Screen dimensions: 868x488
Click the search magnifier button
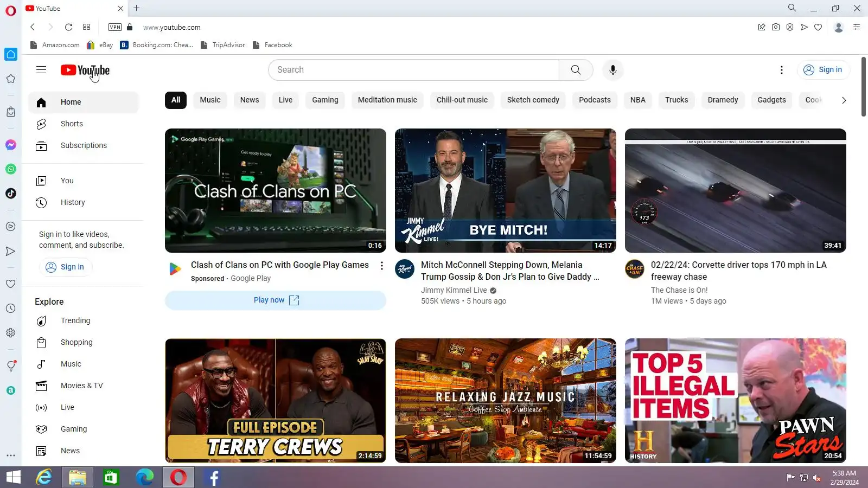pos(576,70)
